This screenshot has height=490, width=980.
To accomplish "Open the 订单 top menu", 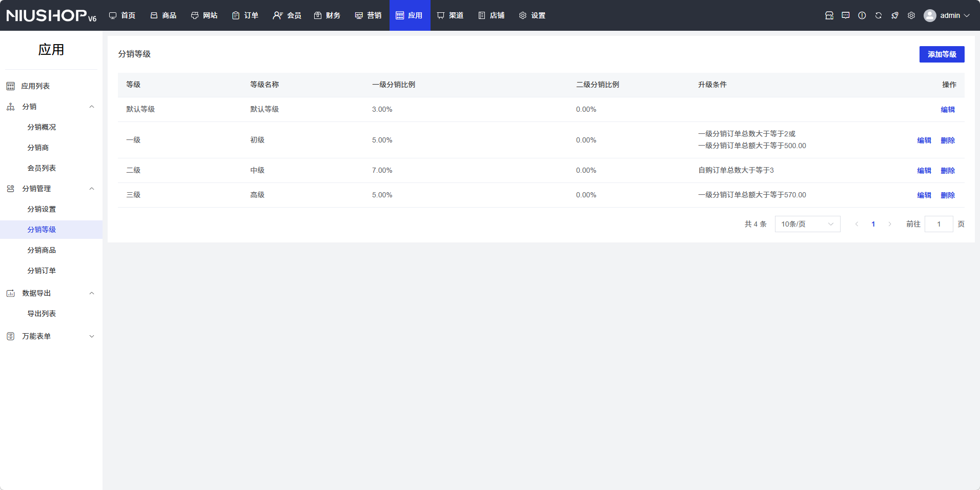I will 245,15.
